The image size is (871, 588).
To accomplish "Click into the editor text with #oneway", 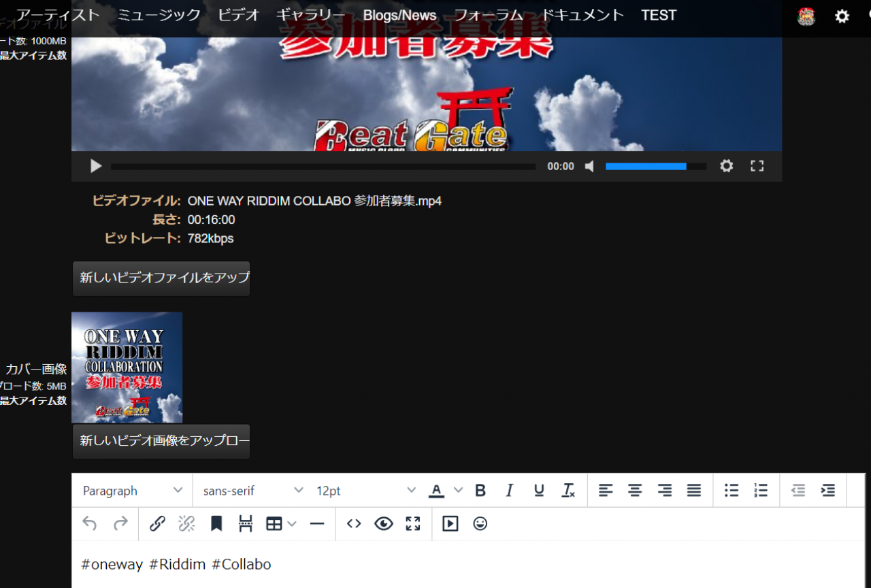I will click(x=176, y=564).
